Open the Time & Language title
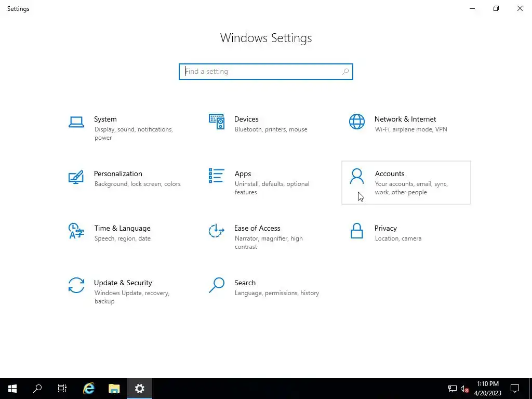 point(123,229)
